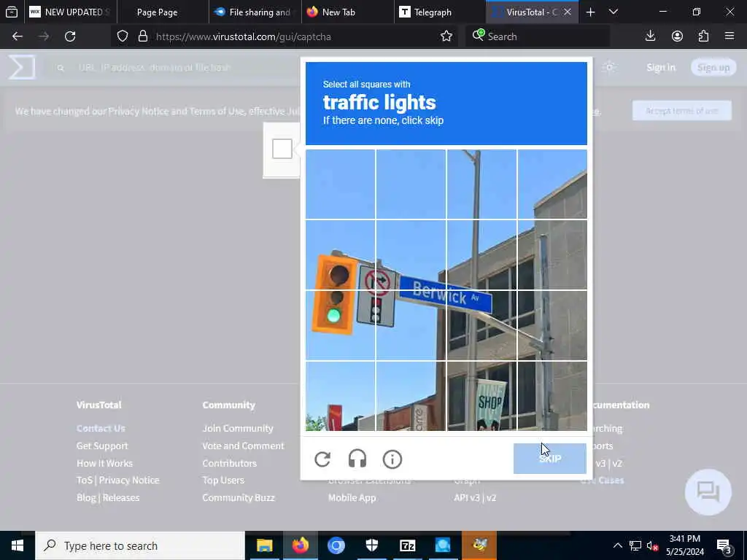Open the Firefox hamburger application menu
This screenshot has width=747, height=560.
click(729, 36)
